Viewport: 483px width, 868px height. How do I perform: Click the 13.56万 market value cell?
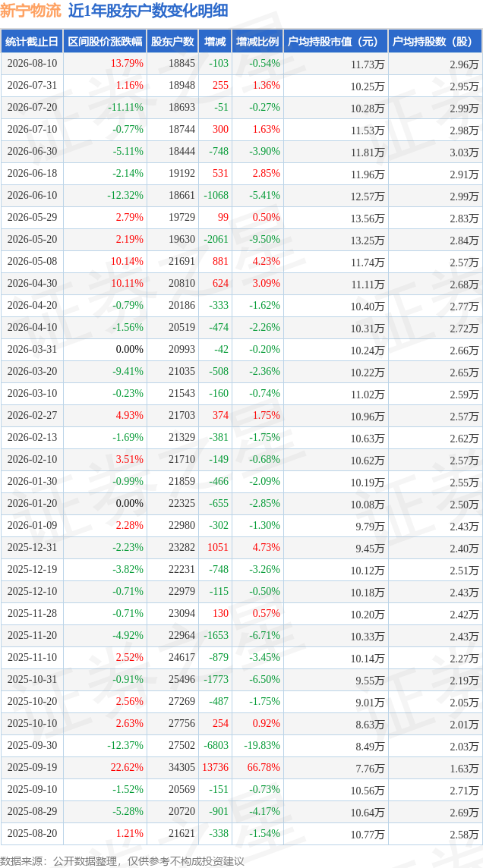(x=368, y=218)
